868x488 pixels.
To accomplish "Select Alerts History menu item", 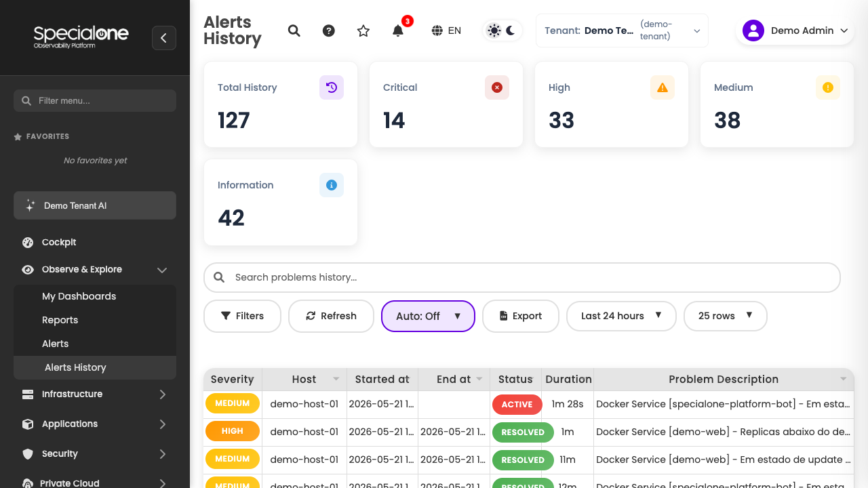I will point(95,367).
